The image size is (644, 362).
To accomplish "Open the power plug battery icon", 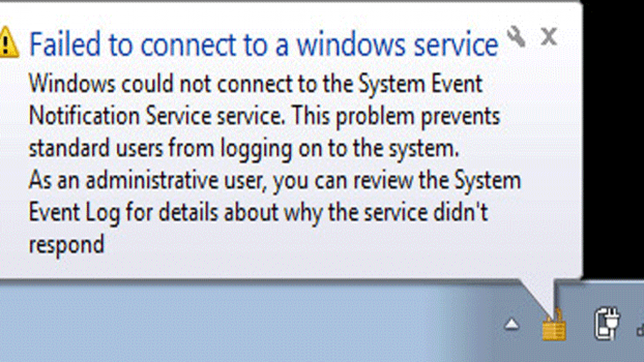I will point(608,323).
